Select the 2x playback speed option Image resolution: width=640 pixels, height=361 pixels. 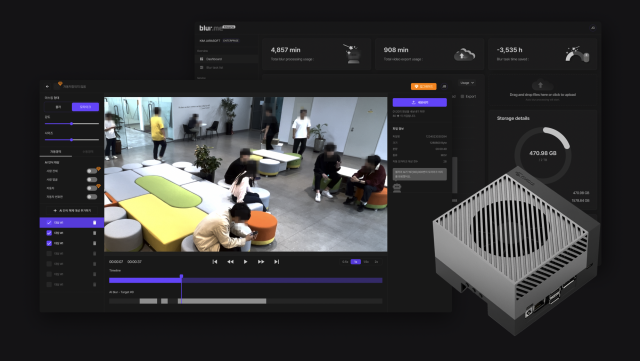coord(376,262)
